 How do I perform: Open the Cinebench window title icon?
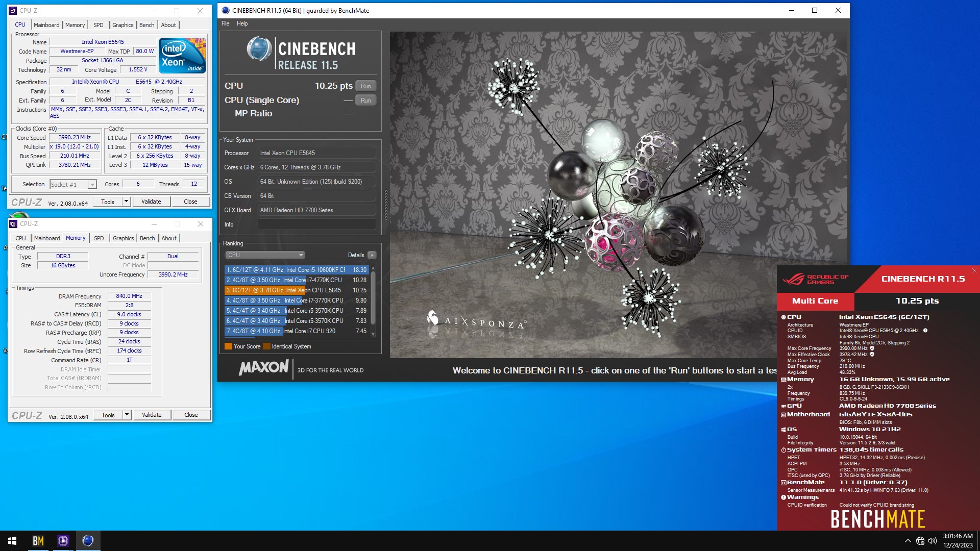click(x=226, y=10)
